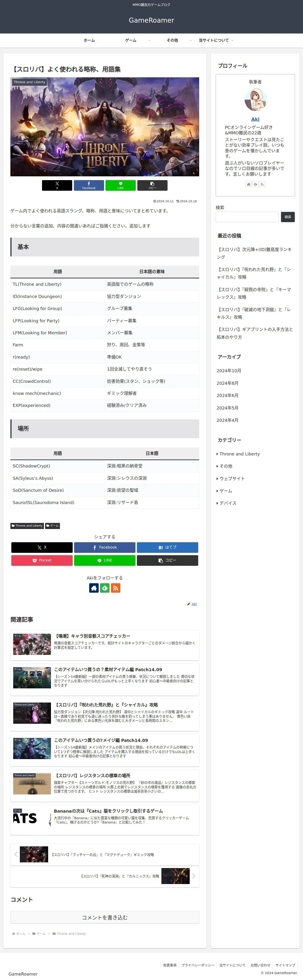
Task: Click ゲーム tag below article
Action: (53, 526)
